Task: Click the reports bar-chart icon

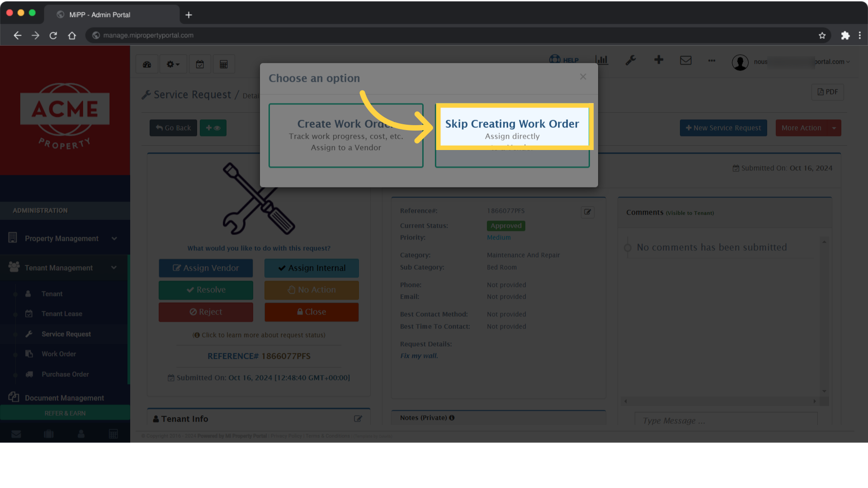Action: [x=602, y=60]
